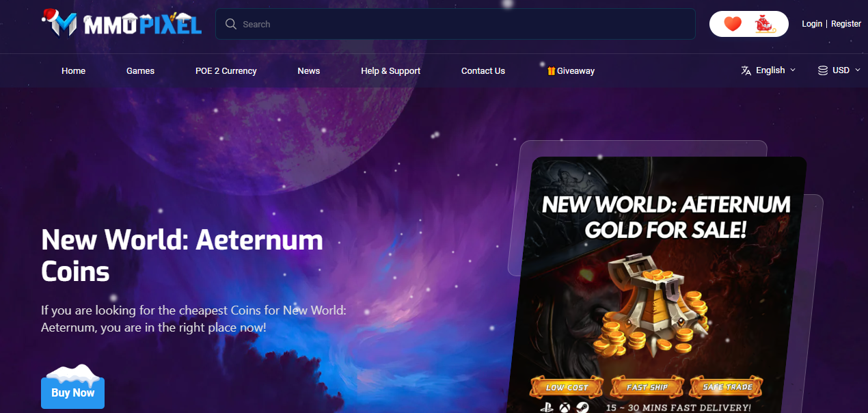868x413 pixels.
Task: Click the PlayStation icon on banner
Action: click(x=547, y=408)
